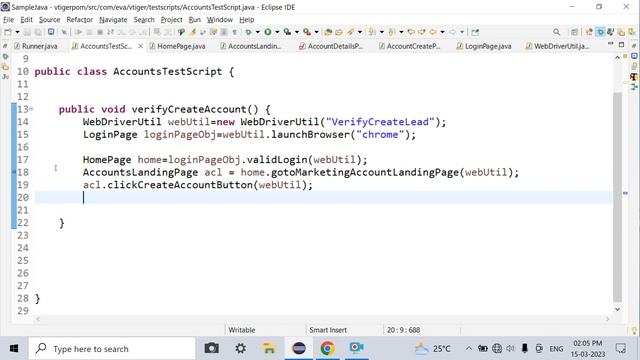This screenshot has height=360, width=640.
Task: Click the Type here to search box
Action: pos(112,349)
